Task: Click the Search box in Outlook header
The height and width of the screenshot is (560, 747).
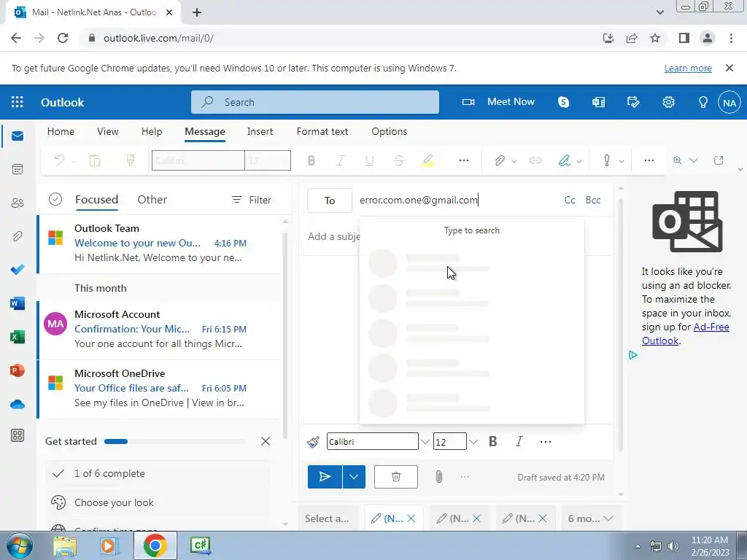Action: click(315, 102)
